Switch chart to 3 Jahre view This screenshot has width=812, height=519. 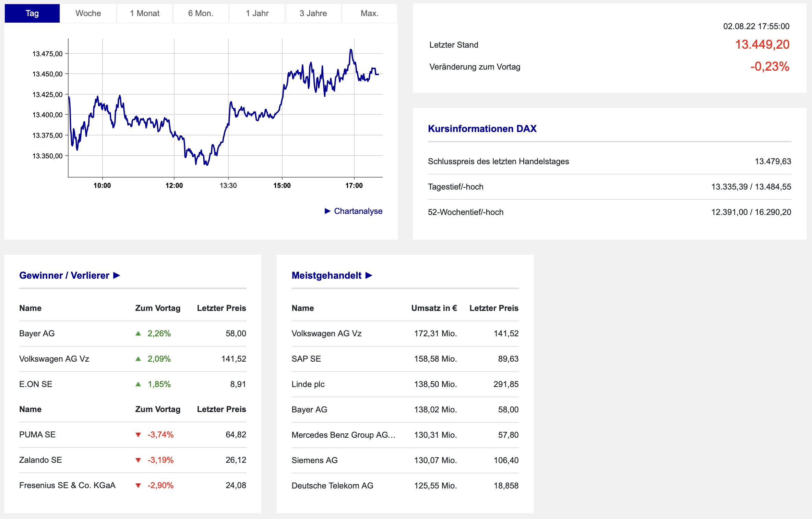coord(313,13)
